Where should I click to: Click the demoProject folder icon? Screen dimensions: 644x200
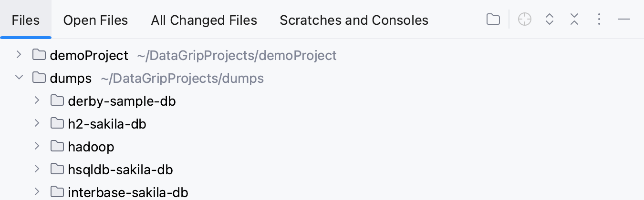tap(39, 55)
